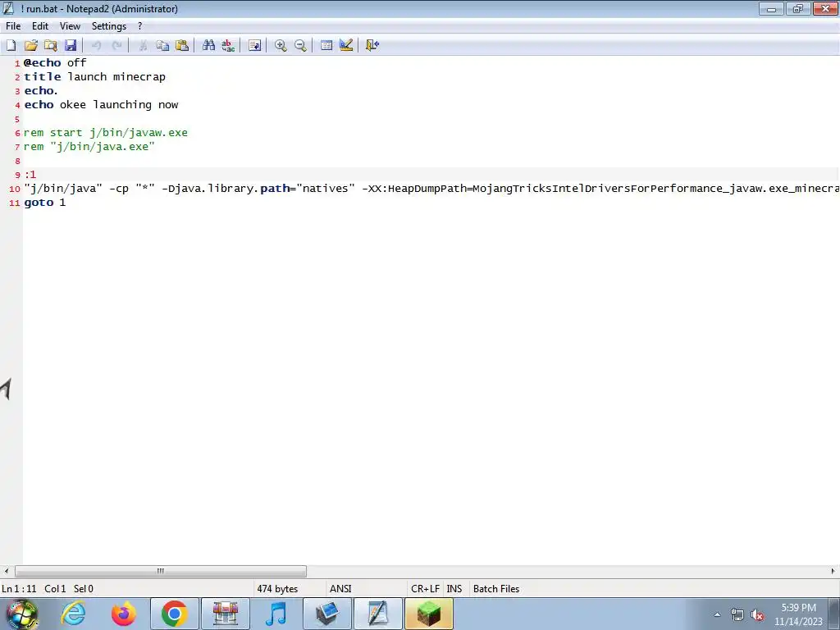840x630 pixels.
Task: Open Firefox from the taskbar
Action: (x=124, y=614)
